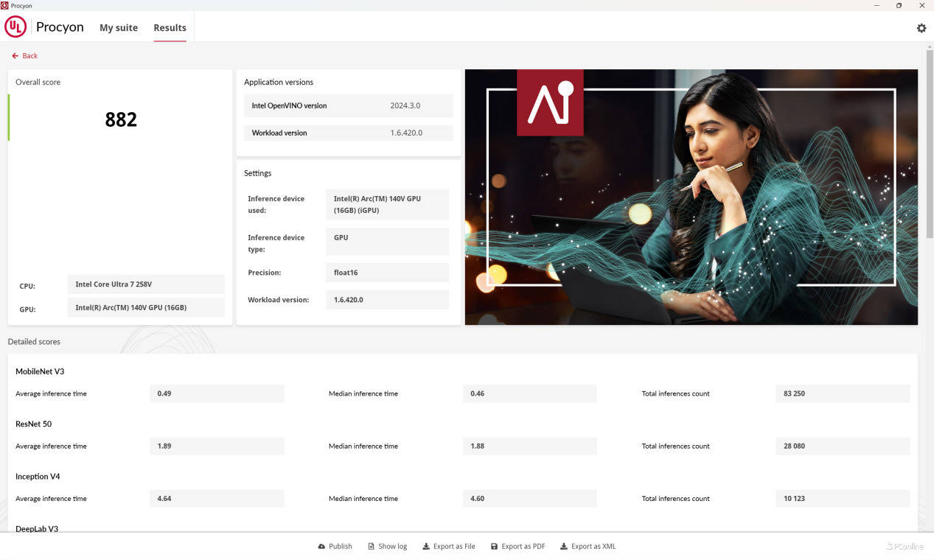Click the Publish cloud icon
The image size is (934, 560).
(x=321, y=547)
